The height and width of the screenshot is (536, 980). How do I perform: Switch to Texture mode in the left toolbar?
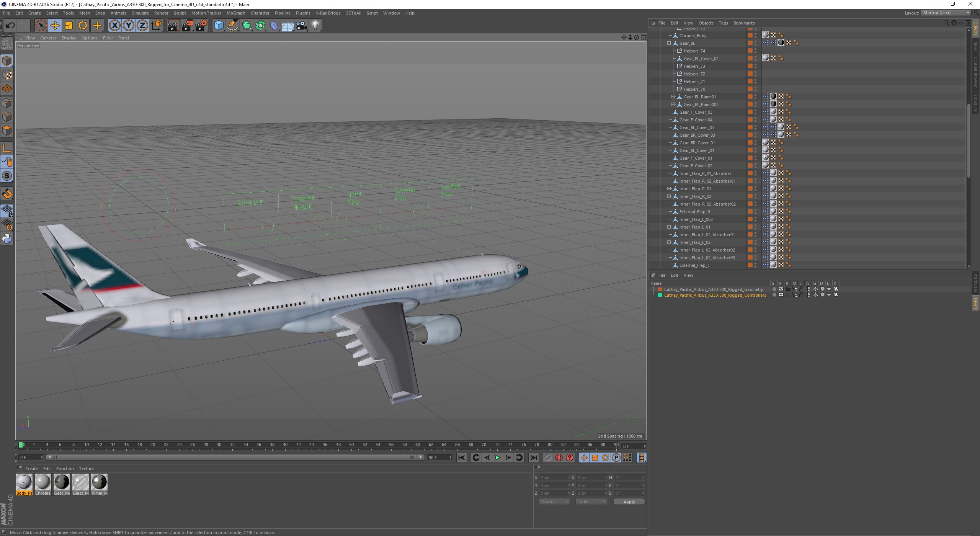click(x=7, y=75)
